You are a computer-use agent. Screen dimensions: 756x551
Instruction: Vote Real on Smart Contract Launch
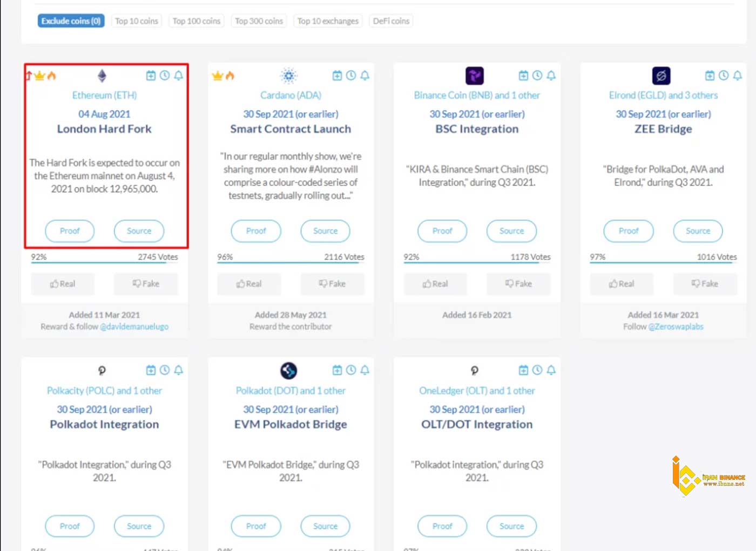(249, 284)
